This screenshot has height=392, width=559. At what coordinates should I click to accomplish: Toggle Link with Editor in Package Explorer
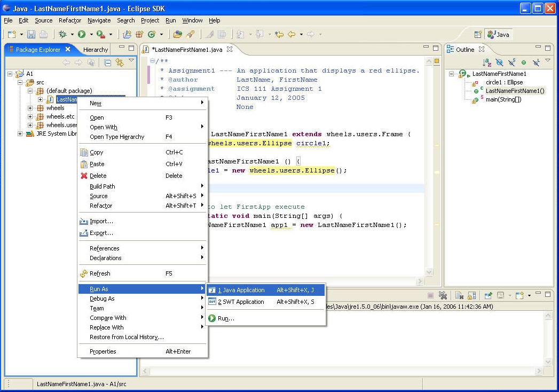[120, 63]
